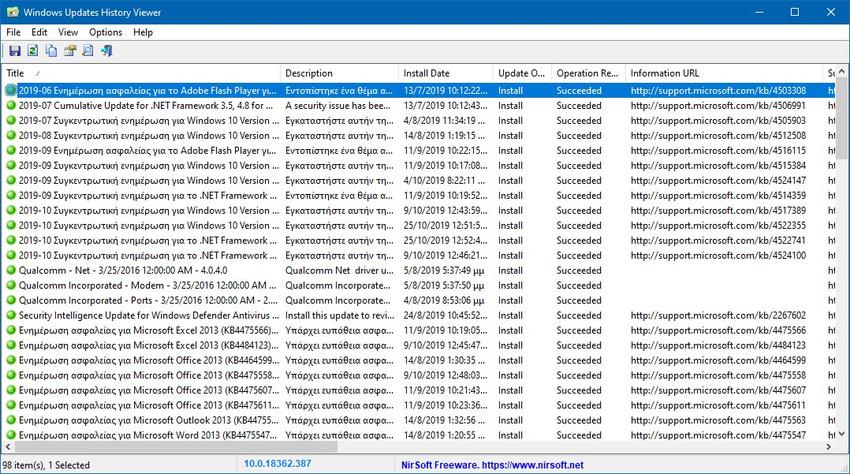Screen dimensions: 850x474
Task: Click the Exit toolbar icon
Action: [106, 51]
